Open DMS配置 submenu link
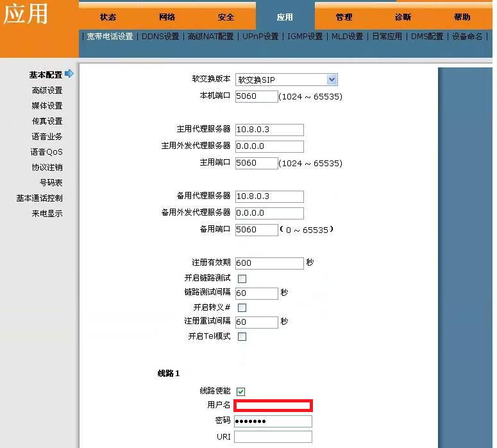 pyautogui.click(x=427, y=37)
